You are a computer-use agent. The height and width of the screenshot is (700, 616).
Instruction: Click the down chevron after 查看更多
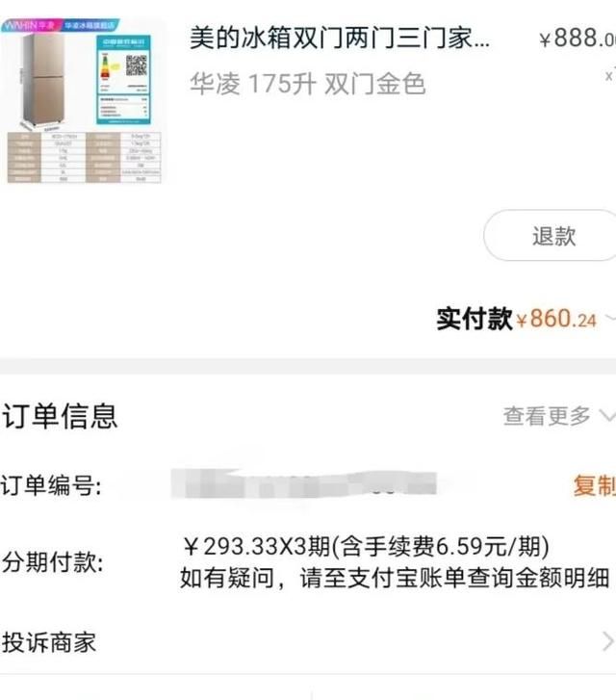[607, 416]
